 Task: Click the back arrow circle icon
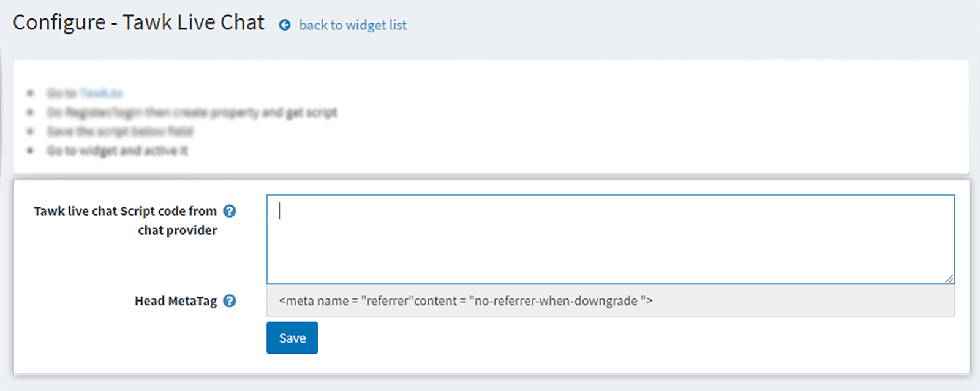pyautogui.click(x=285, y=25)
